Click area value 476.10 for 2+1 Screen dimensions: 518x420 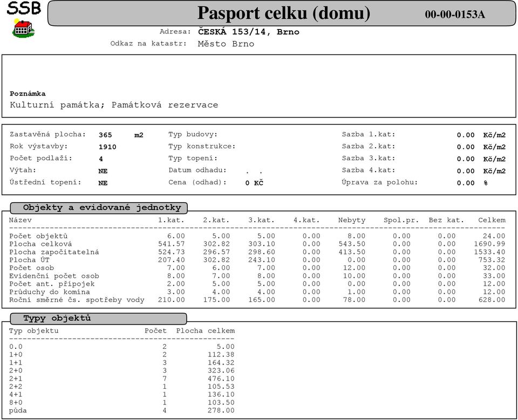click(x=221, y=378)
